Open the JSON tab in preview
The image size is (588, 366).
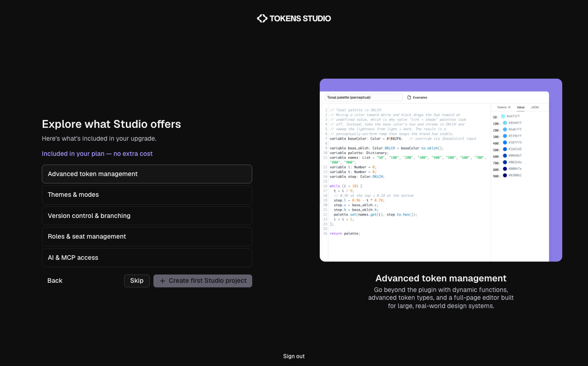click(535, 107)
